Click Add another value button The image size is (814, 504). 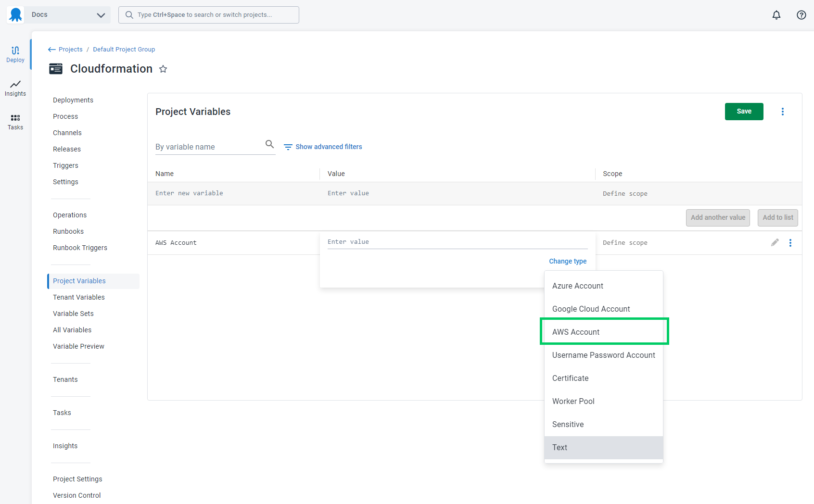pyautogui.click(x=718, y=218)
